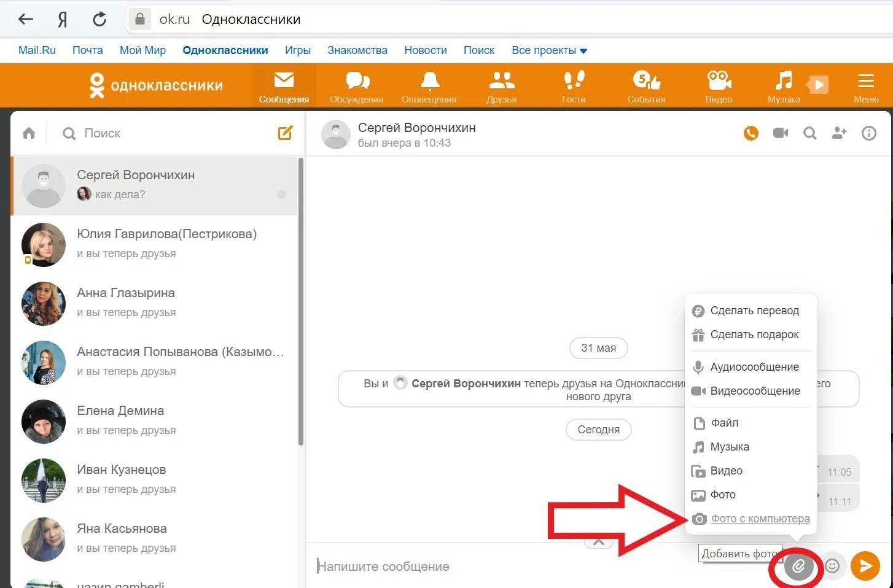This screenshot has width=893, height=588.
Task: Go back using the browser back arrow
Action: coord(25,19)
